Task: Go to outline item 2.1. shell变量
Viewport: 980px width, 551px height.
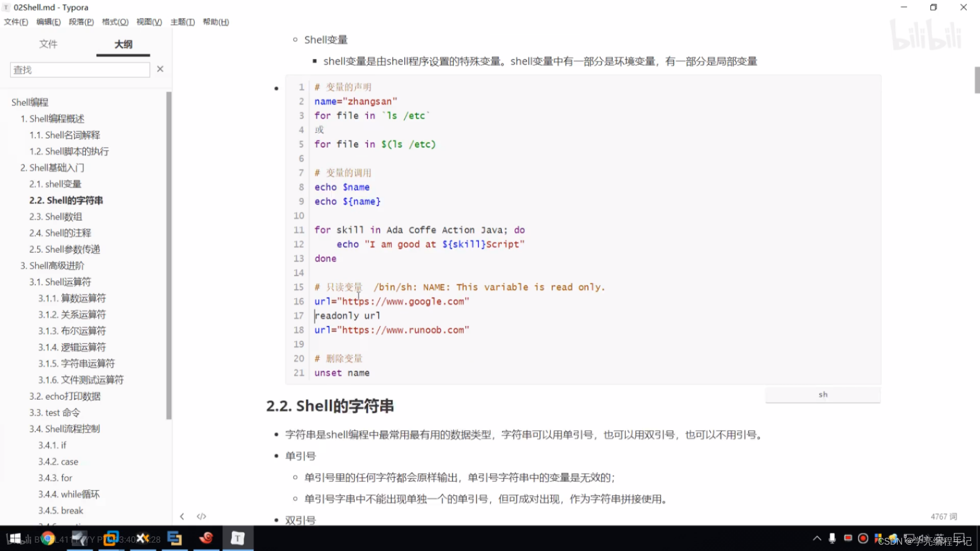Action: (x=55, y=184)
